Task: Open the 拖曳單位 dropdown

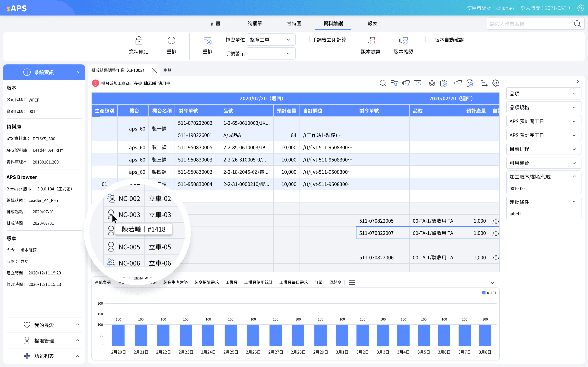Action: click(271, 40)
